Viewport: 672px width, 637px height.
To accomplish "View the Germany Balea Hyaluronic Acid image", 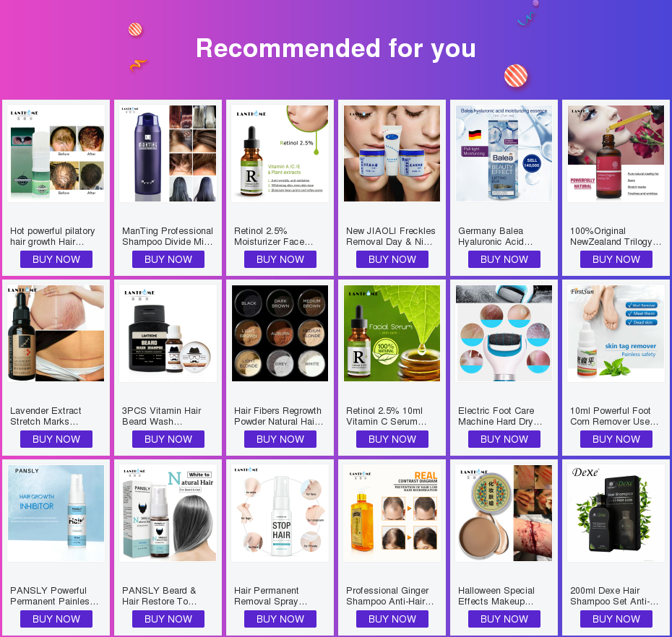I will coord(504,153).
